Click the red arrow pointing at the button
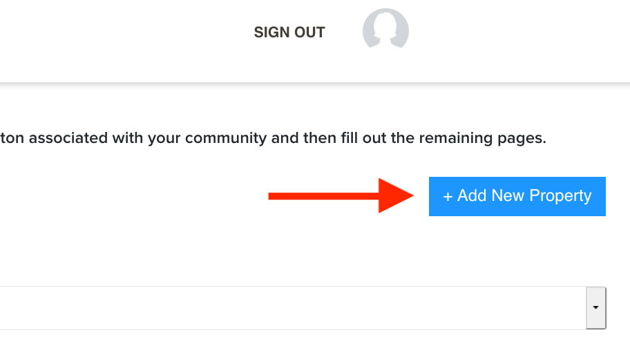The image size is (630, 364). (x=341, y=195)
